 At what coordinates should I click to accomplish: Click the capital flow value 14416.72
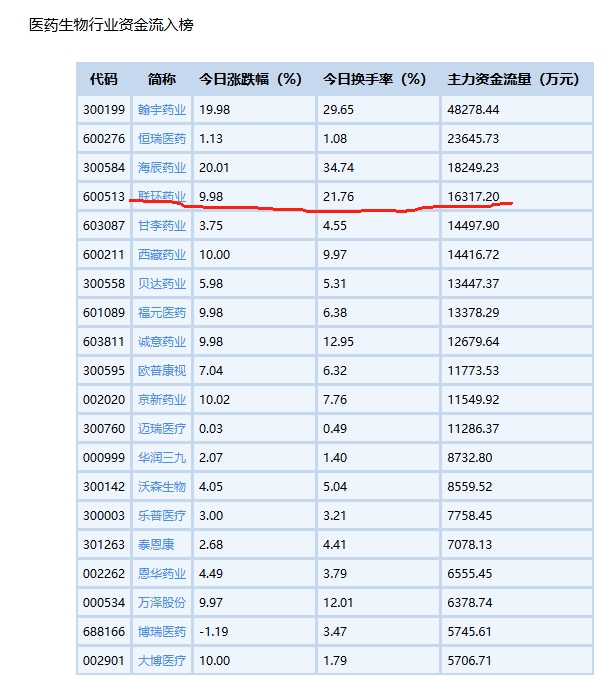click(x=473, y=255)
